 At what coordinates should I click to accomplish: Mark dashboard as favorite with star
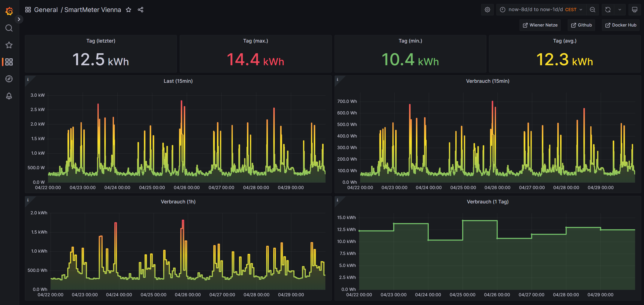tap(129, 10)
